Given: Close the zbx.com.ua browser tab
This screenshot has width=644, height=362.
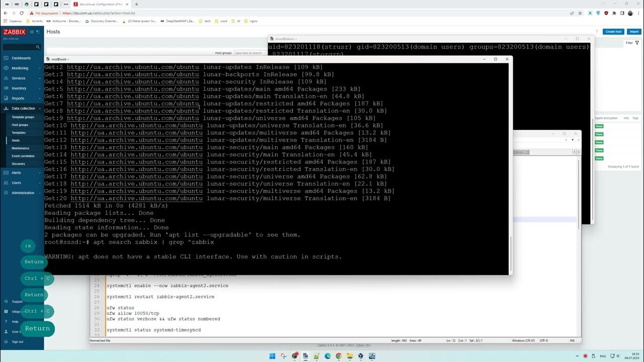Looking at the screenshot, I should (x=127, y=4).
